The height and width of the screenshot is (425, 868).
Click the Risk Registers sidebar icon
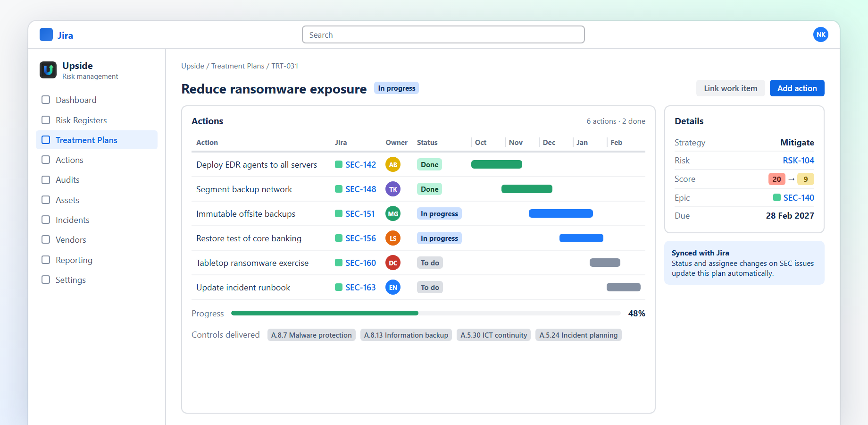click(46, 120)
